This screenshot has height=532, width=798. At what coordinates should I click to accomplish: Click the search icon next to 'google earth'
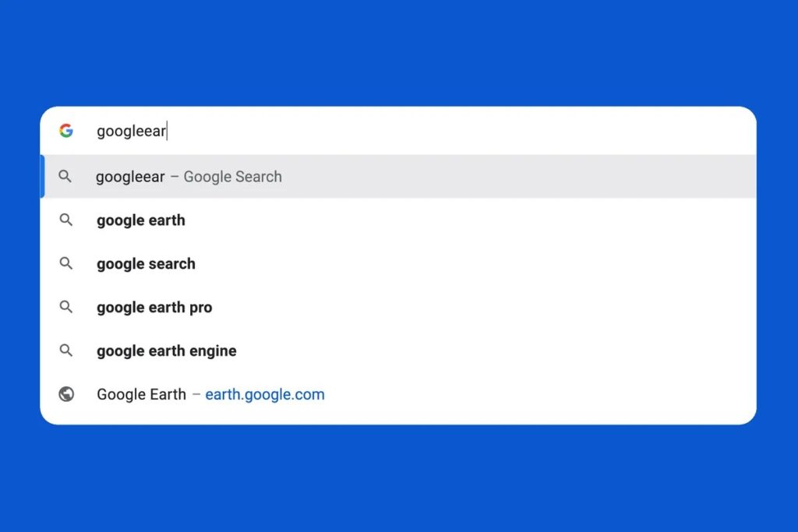point(65,220)
